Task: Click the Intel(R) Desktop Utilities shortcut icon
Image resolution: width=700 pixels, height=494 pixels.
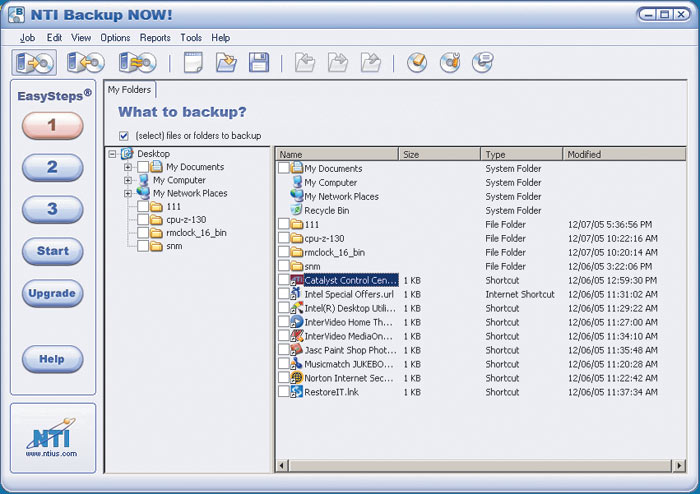Action: click(x=296, y=308)
